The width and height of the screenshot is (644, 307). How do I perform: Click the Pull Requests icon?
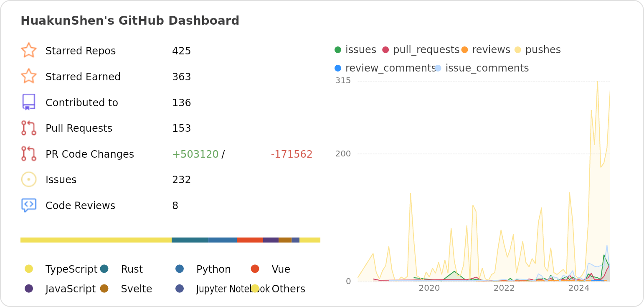pyautogui.click(x=29, y=128)
